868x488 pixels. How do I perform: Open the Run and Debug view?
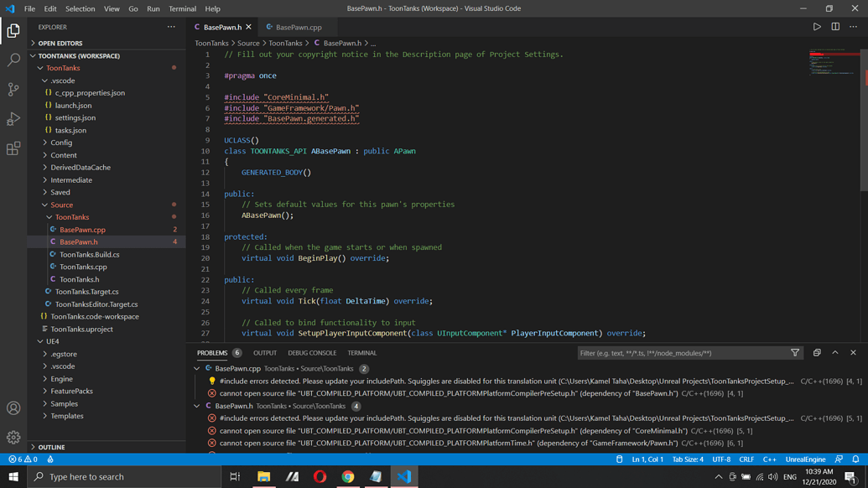(x=12, y=117)
